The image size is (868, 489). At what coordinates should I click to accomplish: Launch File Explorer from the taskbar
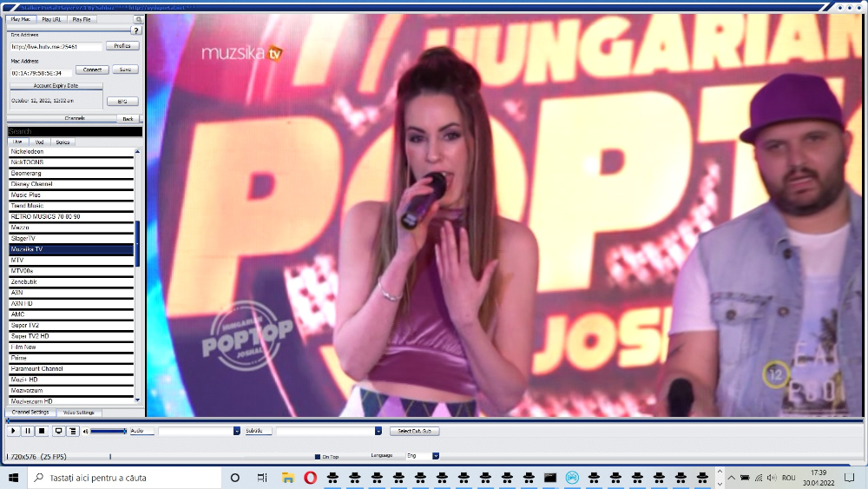(288, 478)
